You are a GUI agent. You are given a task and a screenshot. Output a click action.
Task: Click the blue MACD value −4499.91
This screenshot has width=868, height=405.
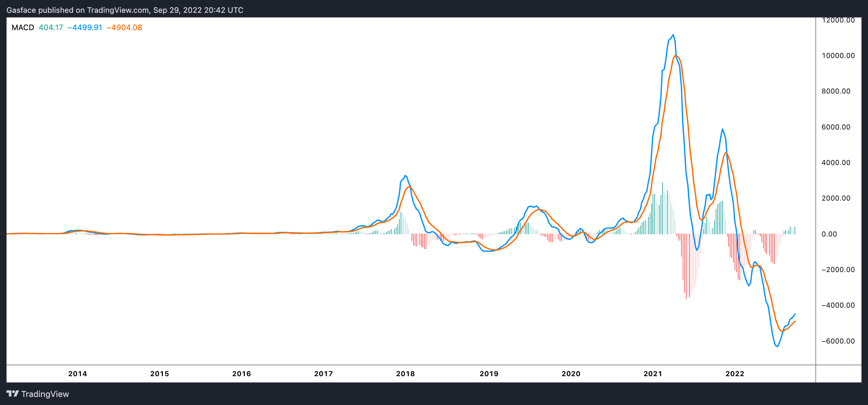point(85,28)
